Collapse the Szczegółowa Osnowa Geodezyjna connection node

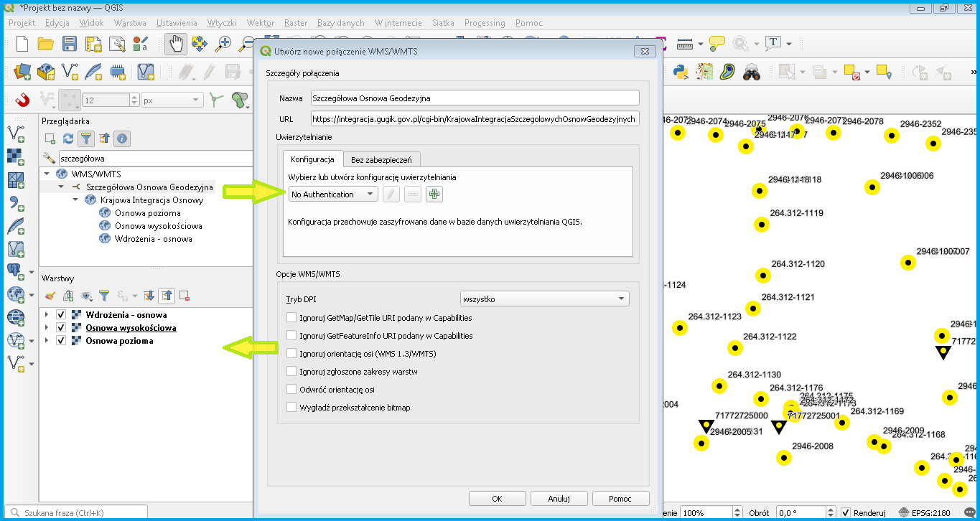pos(62,187)
